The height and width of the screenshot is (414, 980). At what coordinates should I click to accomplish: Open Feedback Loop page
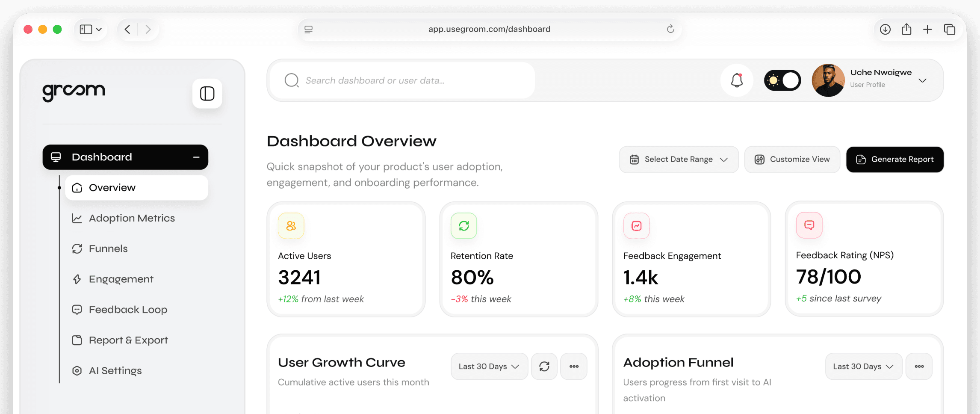(x=120, y=310)
